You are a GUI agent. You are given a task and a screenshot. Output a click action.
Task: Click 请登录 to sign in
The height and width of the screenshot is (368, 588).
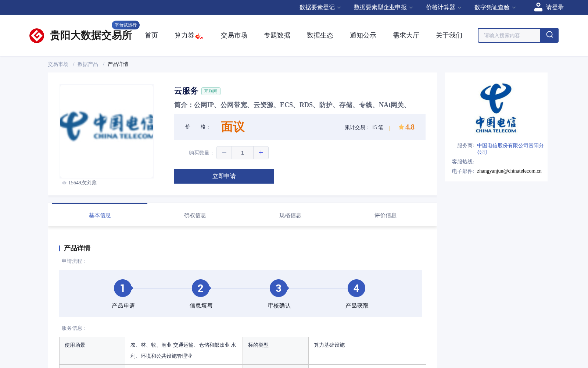(555, 7)
